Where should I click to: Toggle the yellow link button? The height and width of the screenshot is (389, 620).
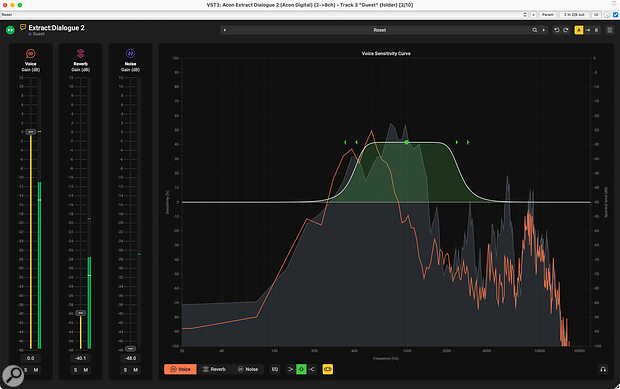328,369
